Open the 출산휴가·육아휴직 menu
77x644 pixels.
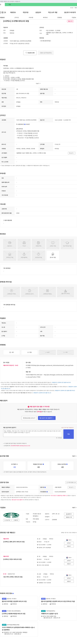tap(70, 12)
